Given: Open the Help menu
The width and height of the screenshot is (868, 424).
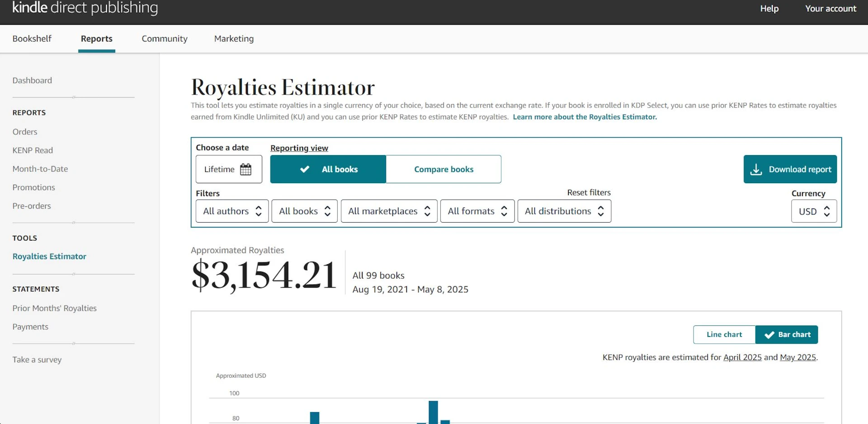Looking at the screenshot, I should [769, 9].
